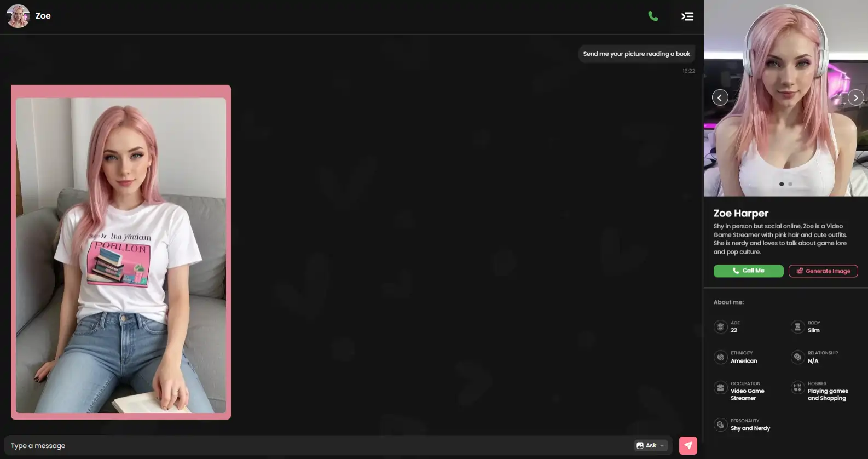The height and width of the screenshot is (459, 868).
Task: Send the message with the paper plane button
Action: click(x=688, y=445)
